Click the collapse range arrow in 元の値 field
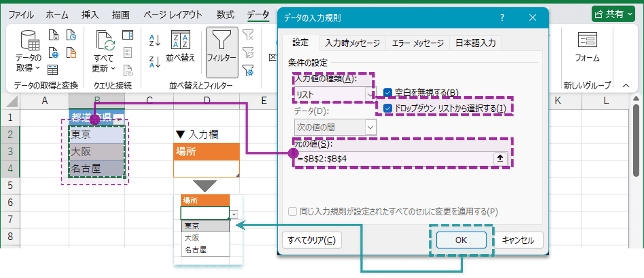Screen dimensions: 644x278 pyautogui.click(x=500, y=158)
